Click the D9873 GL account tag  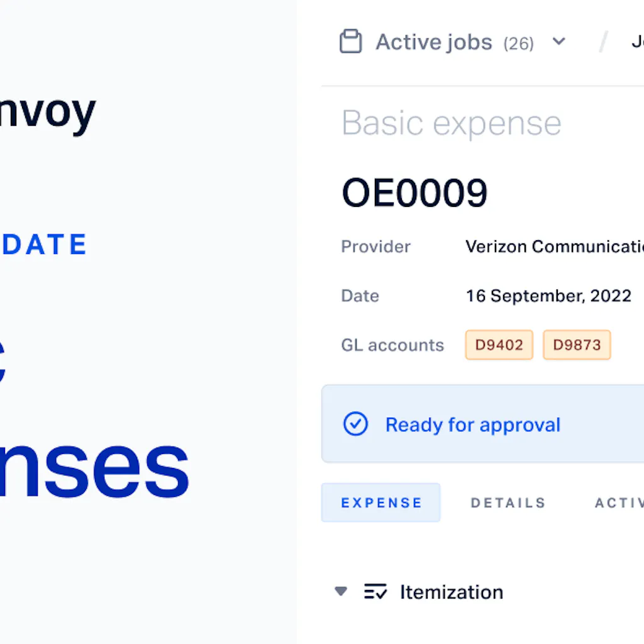[x=576, y=345]
